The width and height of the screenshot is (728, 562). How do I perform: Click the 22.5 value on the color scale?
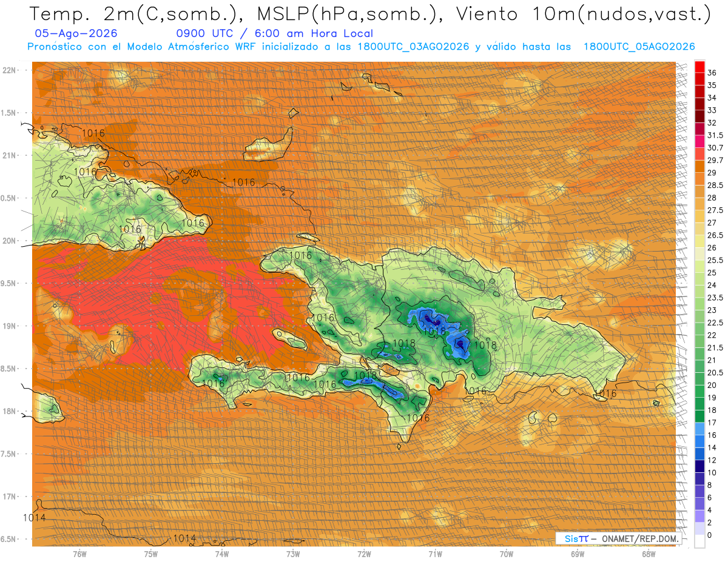715,323
